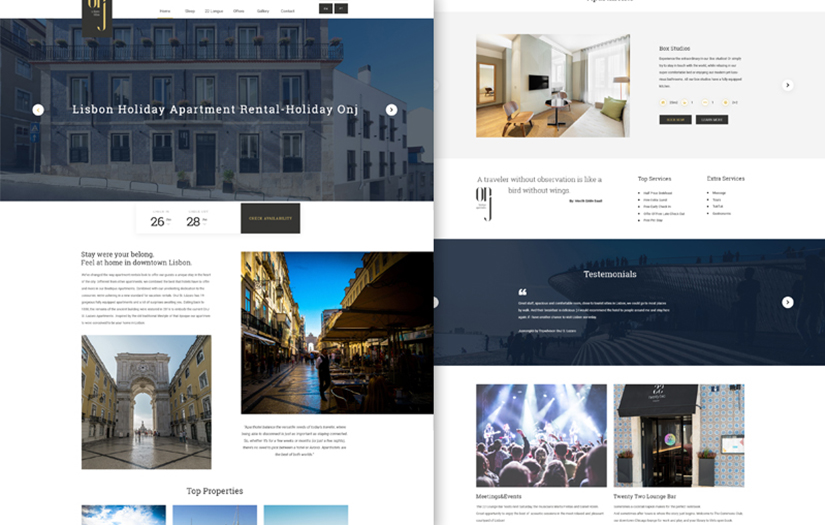The width and height of the screenshot is (825, 525).
Task: Open the Contact navigation item
Action: pyautogui.click(x=288, y=11)
